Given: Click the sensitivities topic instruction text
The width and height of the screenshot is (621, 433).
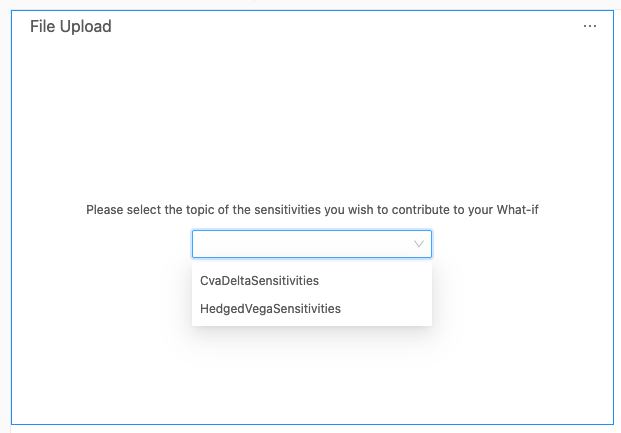Looking at the screenshot, I should tap(312, 210).
